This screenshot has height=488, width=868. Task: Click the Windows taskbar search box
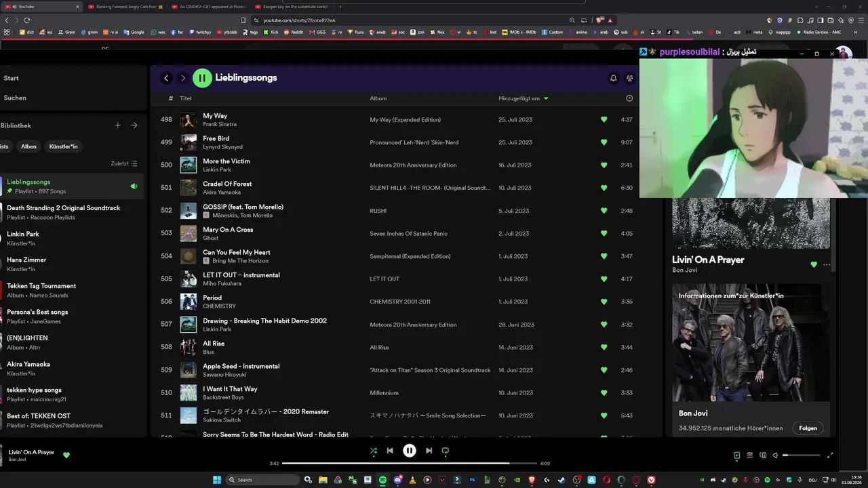click(262, 480)
